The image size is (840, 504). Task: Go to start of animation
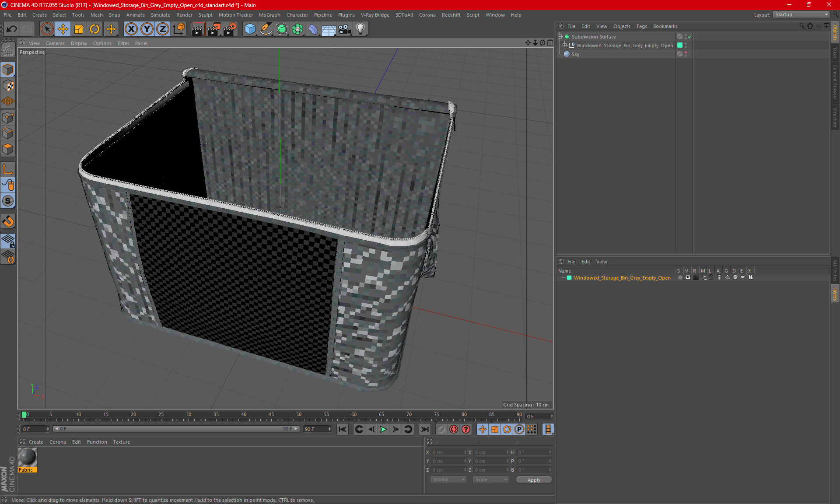point(343,429)
